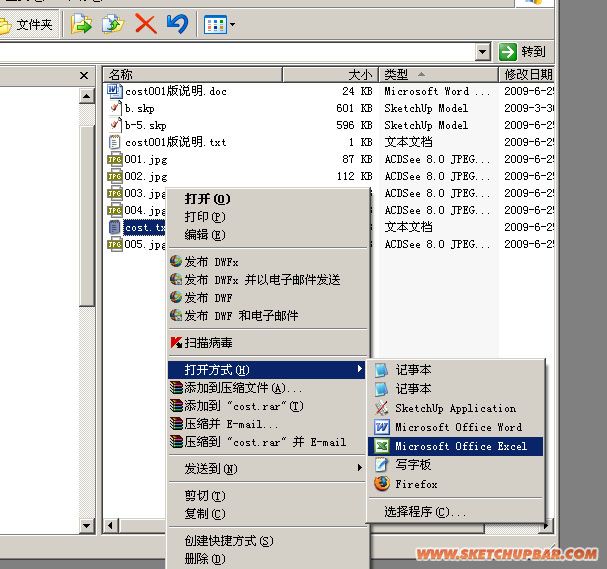Click the Copy To folder icon
The image size is (607, 569).
pos(113,24)
